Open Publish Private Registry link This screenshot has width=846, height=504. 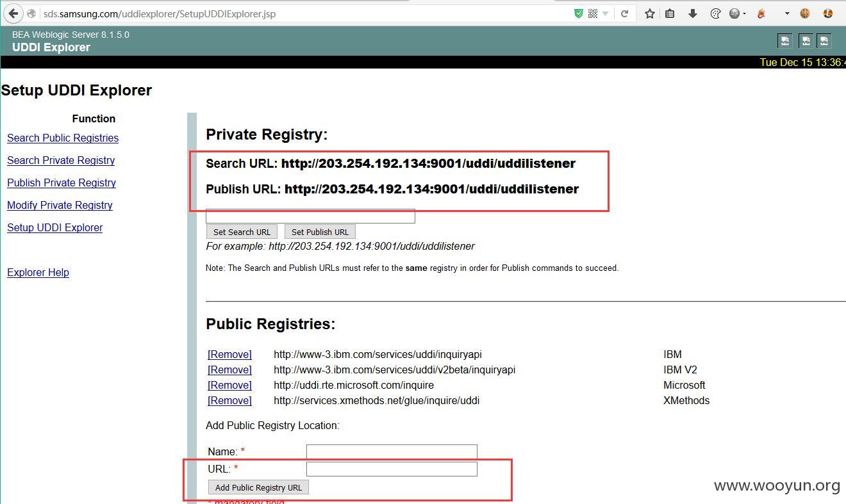(62, 183)
